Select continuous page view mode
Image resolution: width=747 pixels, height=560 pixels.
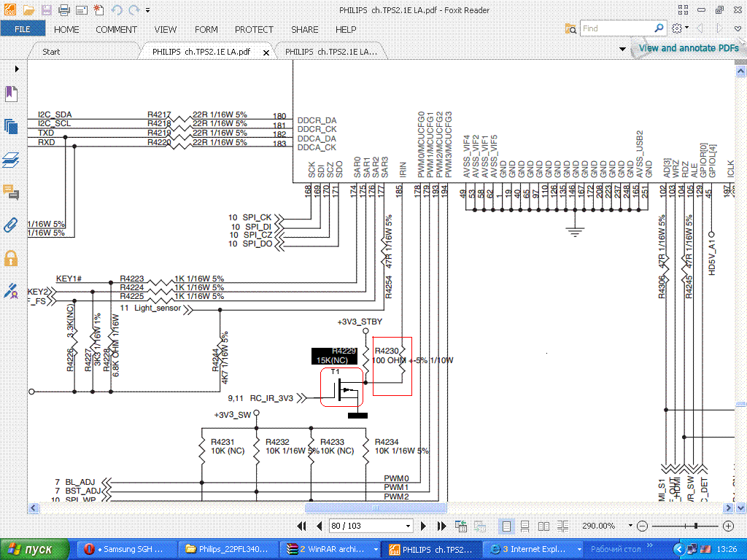point(525,526)
